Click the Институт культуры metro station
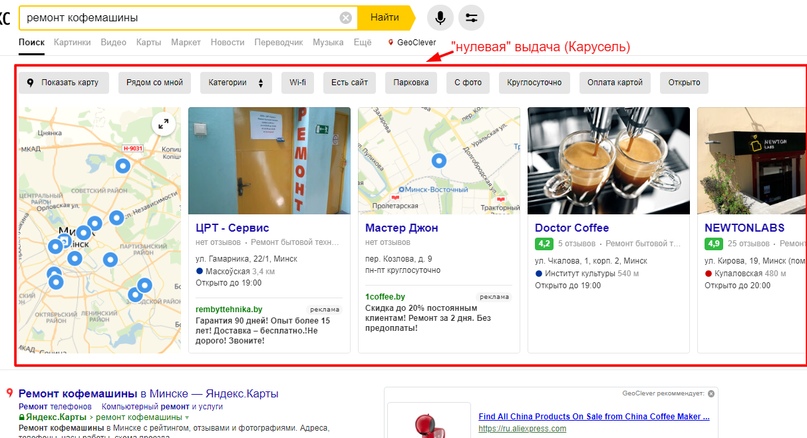The image size is (807, 438). (x=580, y=273)
